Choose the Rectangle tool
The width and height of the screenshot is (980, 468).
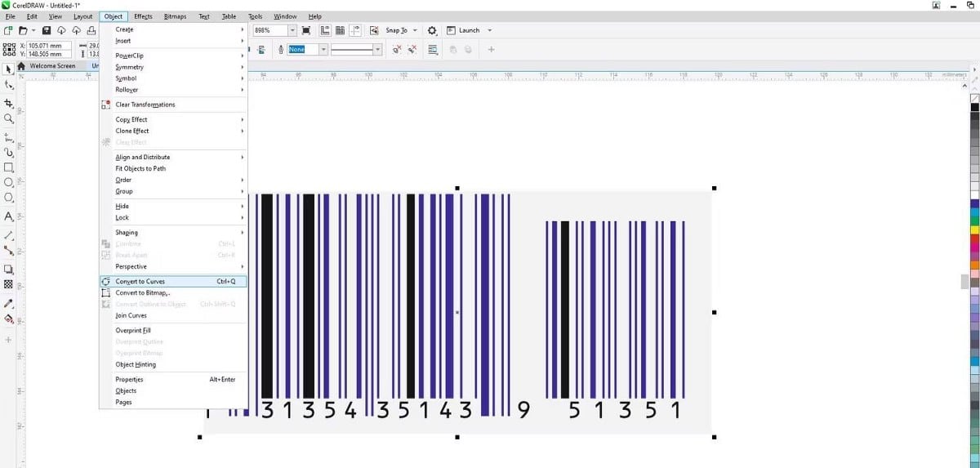pyautogui.click(x=9, y=167)
